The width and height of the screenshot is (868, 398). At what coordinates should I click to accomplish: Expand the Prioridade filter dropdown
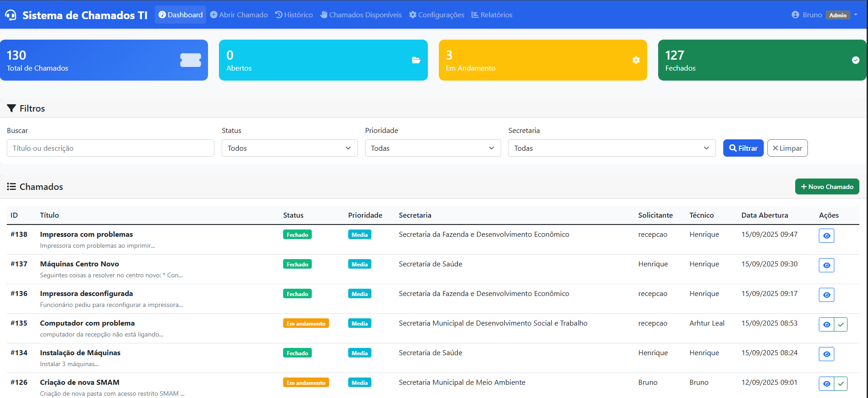[x=433, y=148]
